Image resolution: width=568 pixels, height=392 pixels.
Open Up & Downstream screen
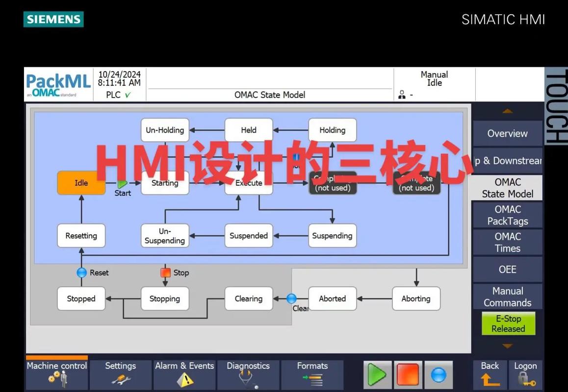(508, 160)
